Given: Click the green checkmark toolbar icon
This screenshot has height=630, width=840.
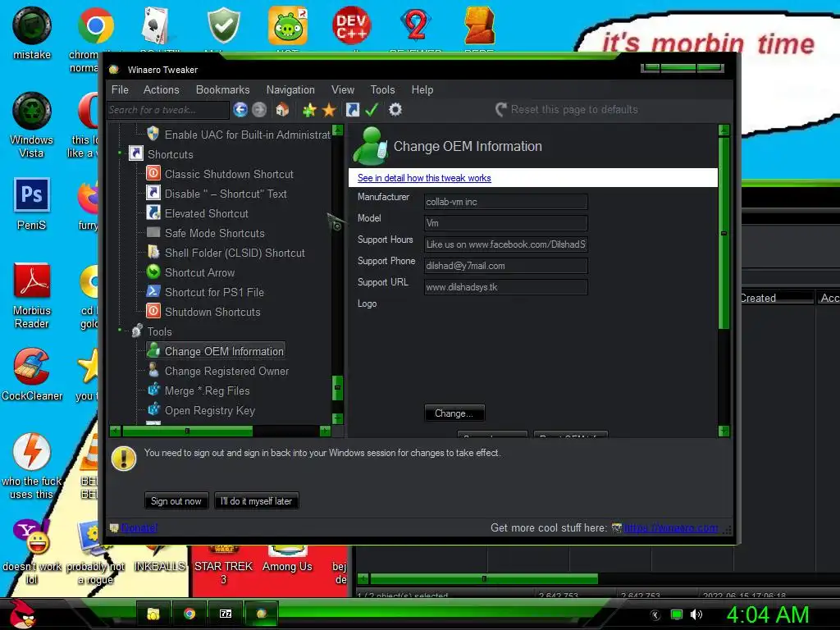Looking at the screenshot, I should click(x=372, y=110).
